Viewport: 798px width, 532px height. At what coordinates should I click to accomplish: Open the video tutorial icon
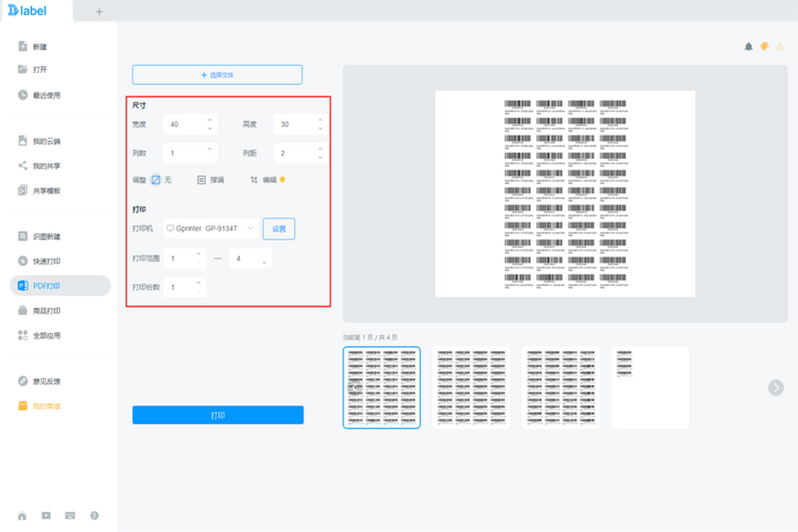(x=46, y=515)
